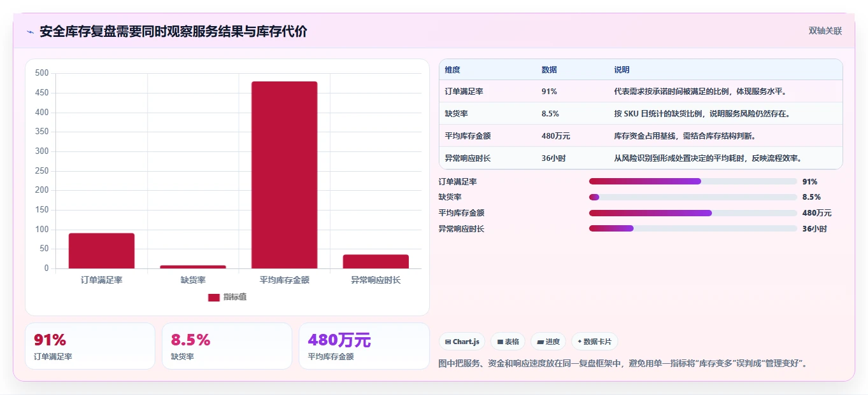
Task: Click the 说明 table column header
Action: pyautogui.click(x=622, y=69)
